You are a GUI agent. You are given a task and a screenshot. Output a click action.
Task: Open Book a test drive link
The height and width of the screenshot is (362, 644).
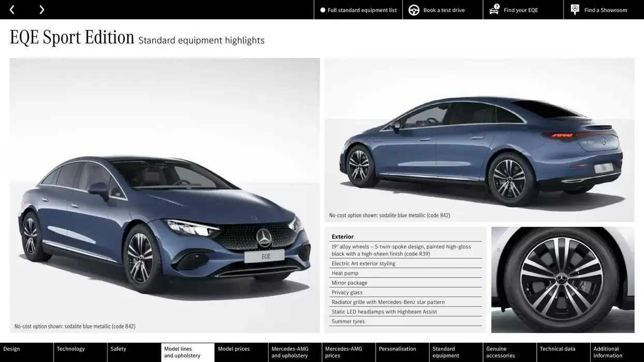(443, 10)
